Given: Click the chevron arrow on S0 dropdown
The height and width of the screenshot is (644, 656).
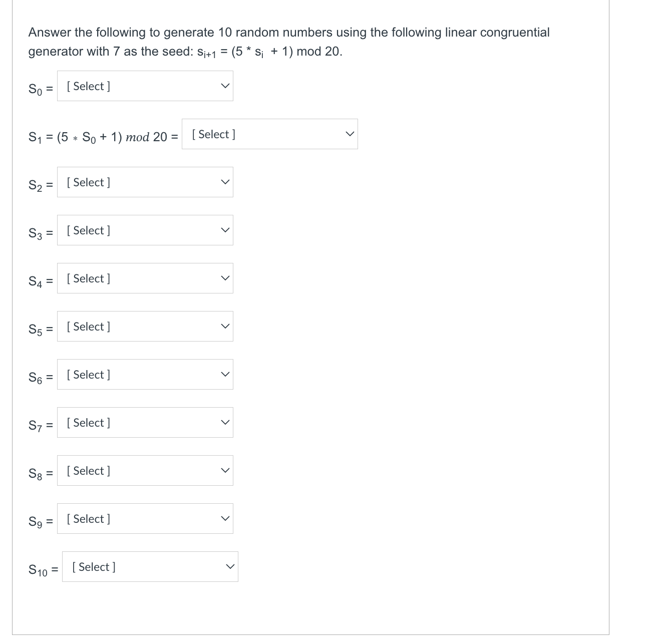Looking at the screenshot, I should point(225,86).
